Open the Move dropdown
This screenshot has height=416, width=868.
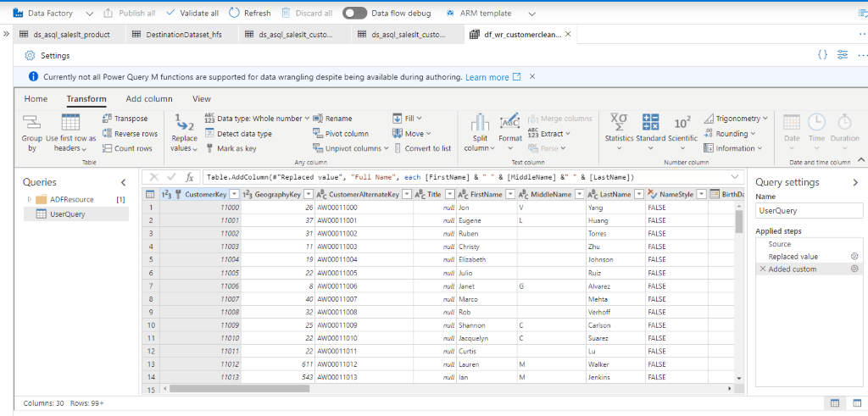coord(411,133)
